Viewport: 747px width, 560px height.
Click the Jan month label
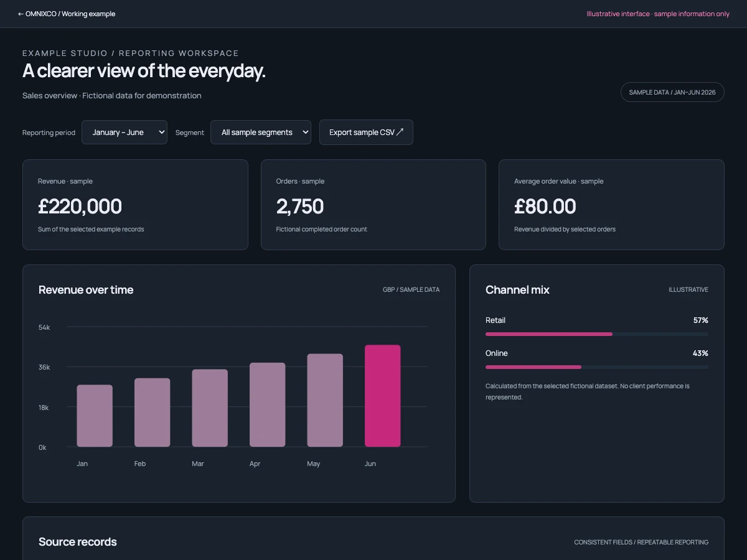pyautogui.click(x=82, y=464)
